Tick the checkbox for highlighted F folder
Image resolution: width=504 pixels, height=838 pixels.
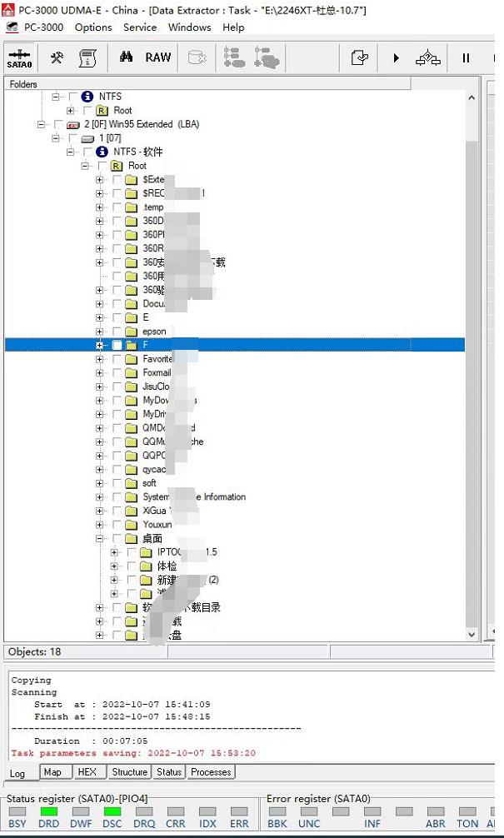117,345
